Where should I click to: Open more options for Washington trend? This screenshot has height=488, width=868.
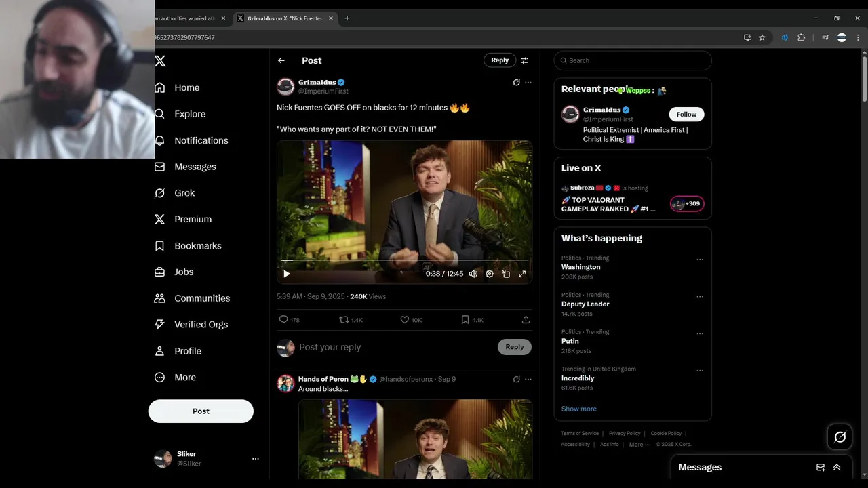pos(700,260)
